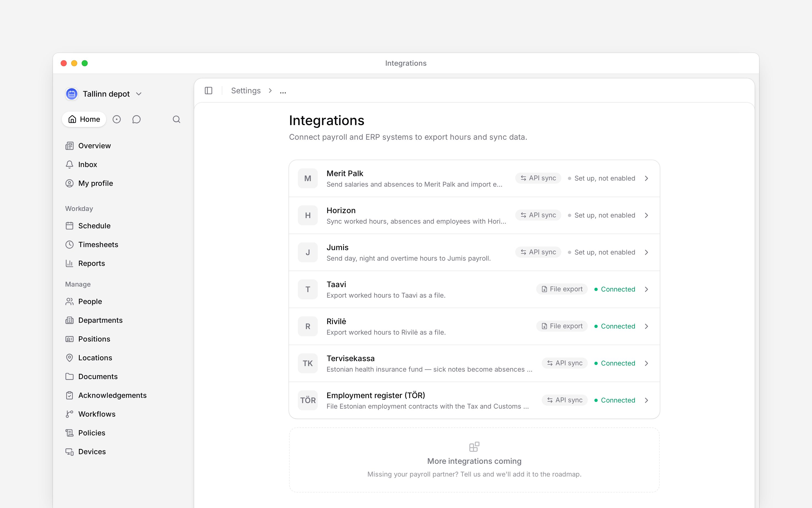
Task: Click the Overview newspaper icon
Action: click(70, 146)
